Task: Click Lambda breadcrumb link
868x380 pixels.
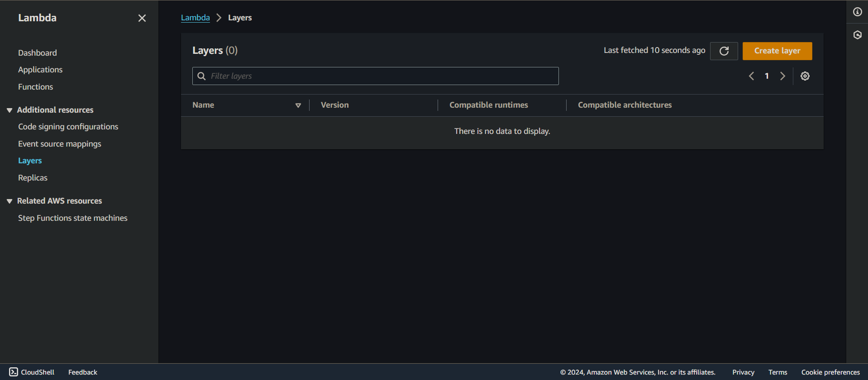Action: click(x=196, y=18)
